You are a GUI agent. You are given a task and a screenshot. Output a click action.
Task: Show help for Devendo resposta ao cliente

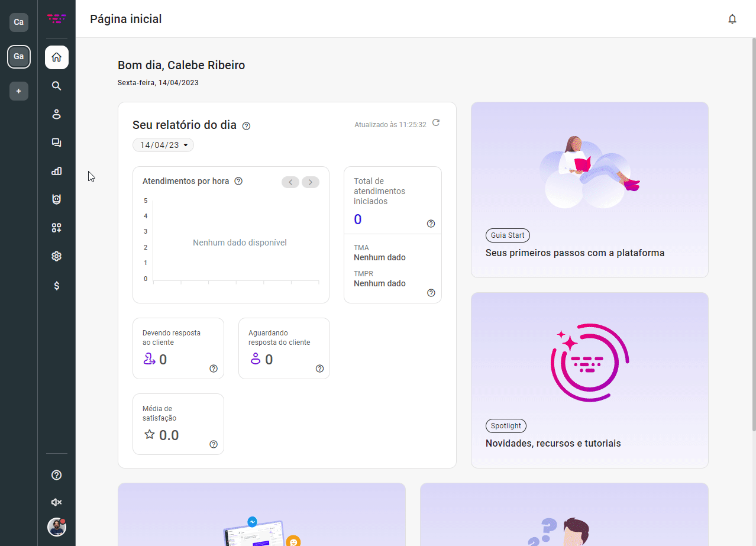214,369
